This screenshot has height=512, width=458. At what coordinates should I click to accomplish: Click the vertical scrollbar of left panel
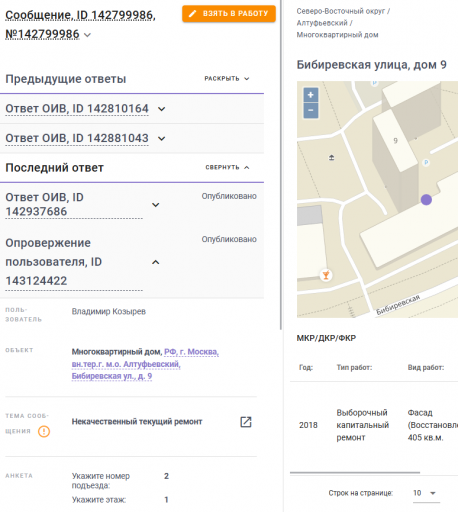[281, 165]
